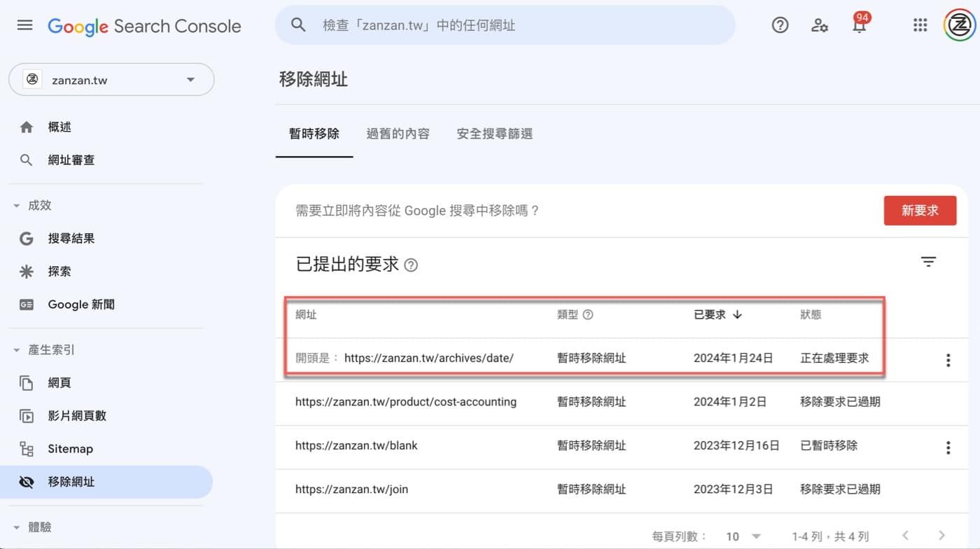Open users and permissions settings icon
The image size is (980, 549).
pyautogui.click(x=820, y=25)
